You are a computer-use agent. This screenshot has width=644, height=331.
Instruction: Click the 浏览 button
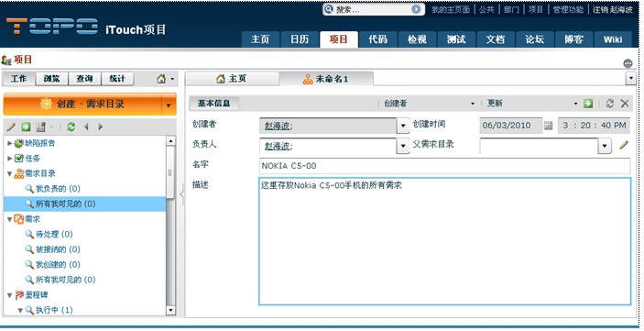51,79
